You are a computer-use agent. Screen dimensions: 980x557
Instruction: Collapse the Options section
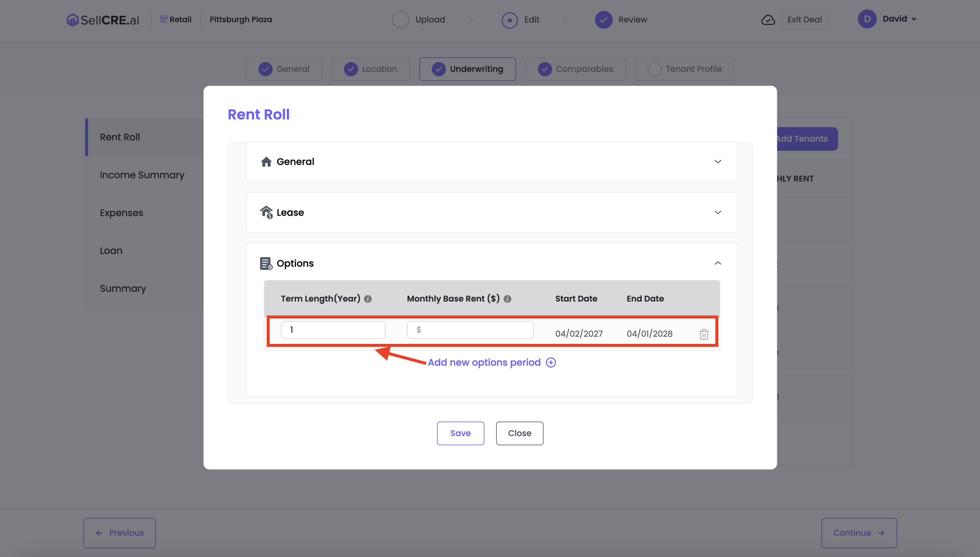[718, 263]
